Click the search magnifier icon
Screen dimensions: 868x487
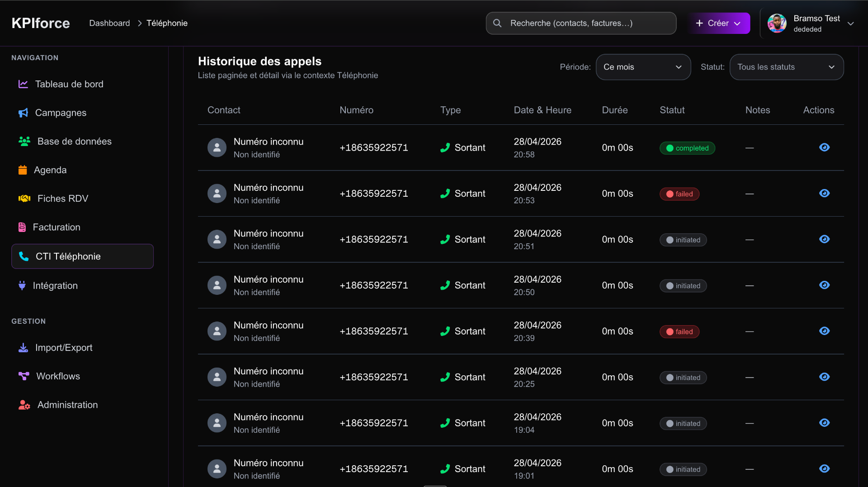(497, 23)
